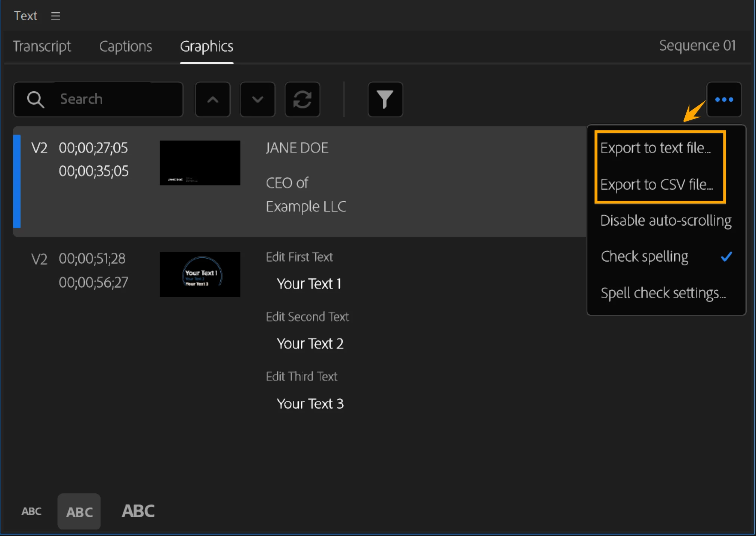756x536 pixels.
Task: Toggle the Check spelling option
Action: 644,257
